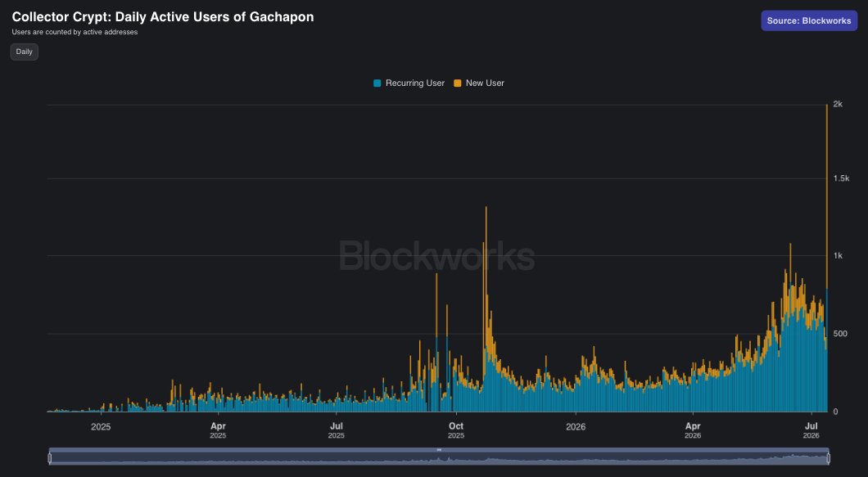This screenshot has height=477, width=868.
Task: Toggle the Recurring User legend series
Action: point(409,83)
